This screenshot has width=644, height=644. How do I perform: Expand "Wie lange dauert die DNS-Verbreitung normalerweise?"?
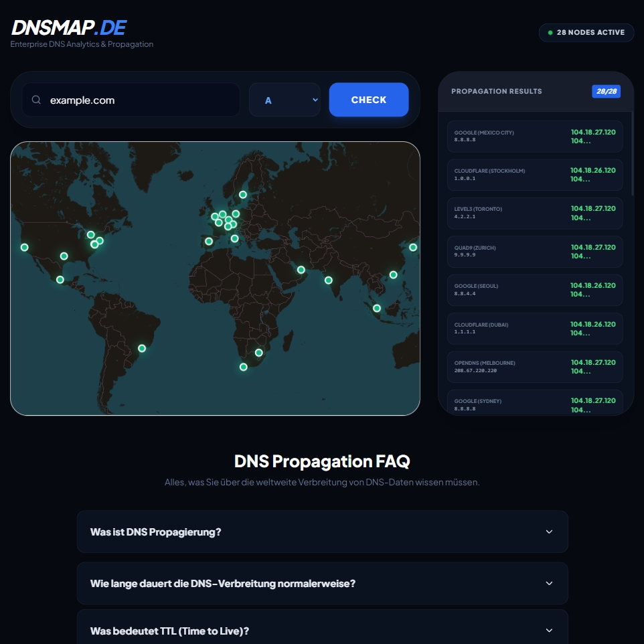(x=322, y=583)
